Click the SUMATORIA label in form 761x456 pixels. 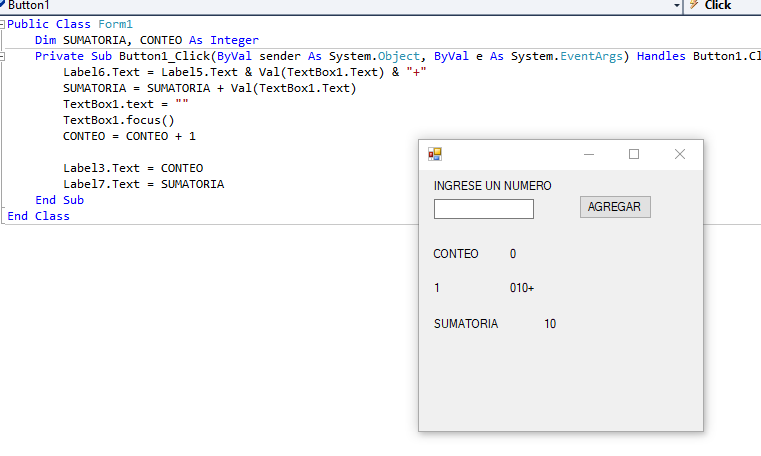coord(466,324)
